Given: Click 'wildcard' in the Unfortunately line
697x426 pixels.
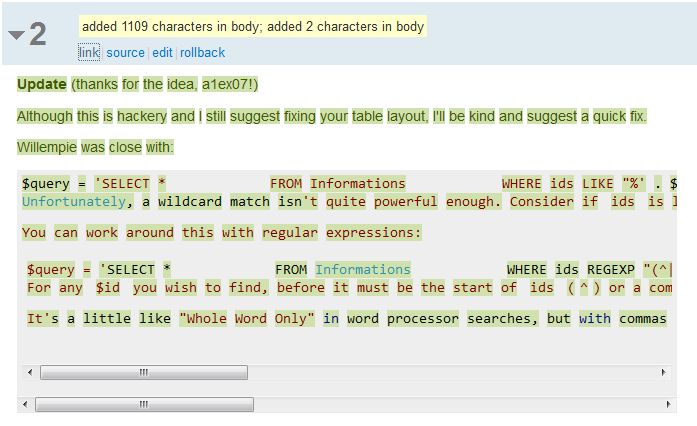Looking at the screenshot, I should coord(190,201).
